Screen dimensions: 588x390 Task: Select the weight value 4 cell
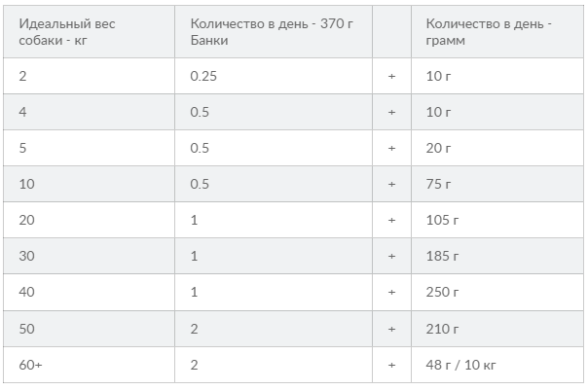point(89,112)
